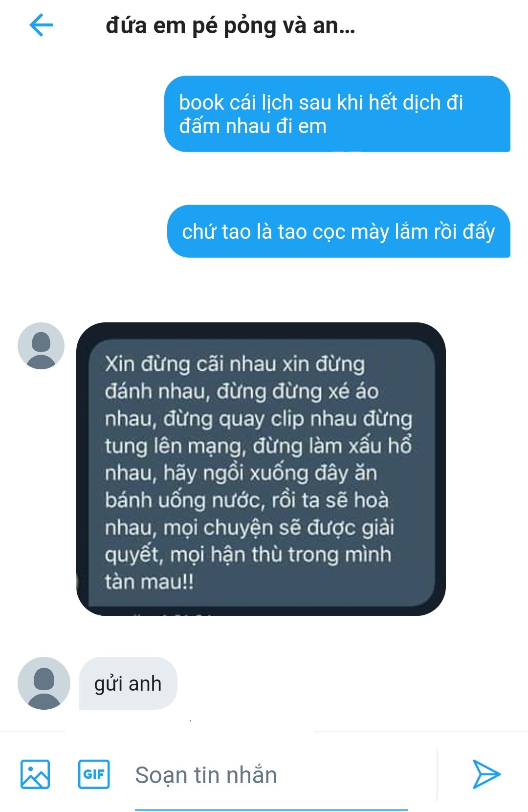Click the "GIF" label in the composer
This screenshot has height=812, width=528.
(94, 774)
